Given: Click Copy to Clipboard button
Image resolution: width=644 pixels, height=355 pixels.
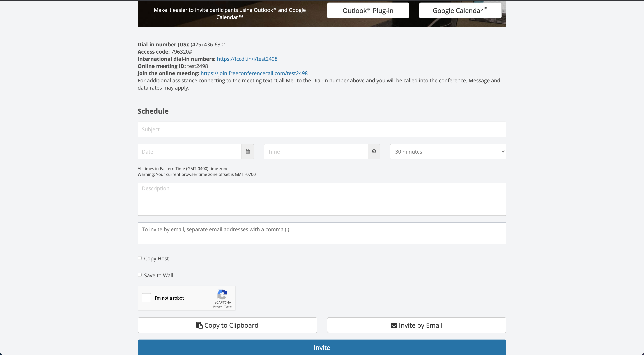Looking at the screenshot, I should coord(227,325).
